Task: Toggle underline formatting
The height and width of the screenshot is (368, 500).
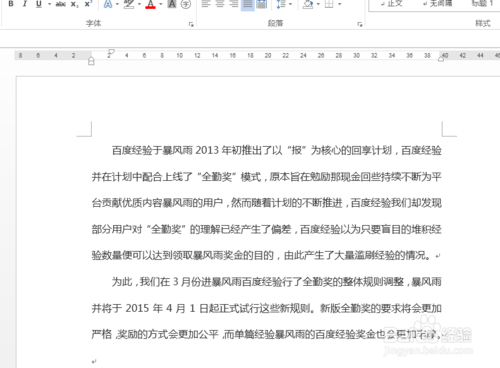Action: point(39,4)
